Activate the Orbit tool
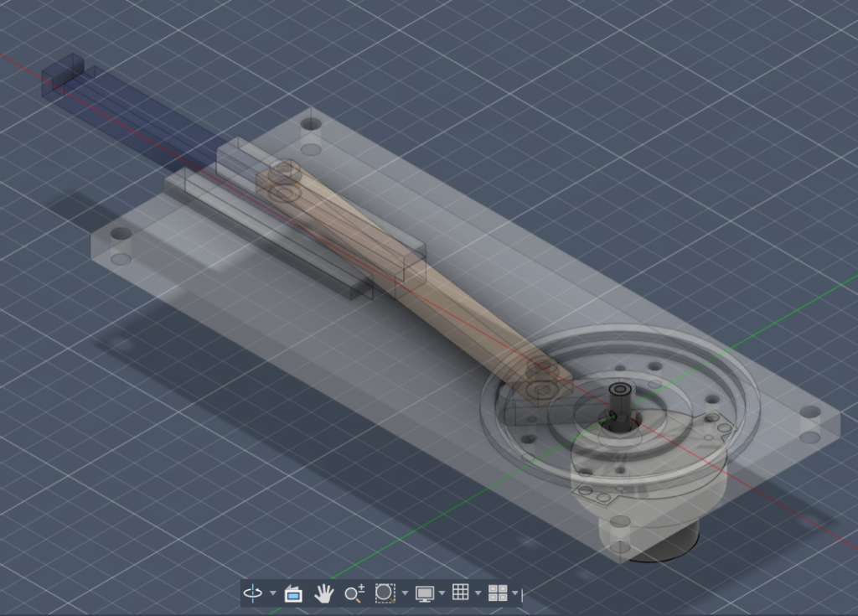Screen dimensions: 858x616 click(x=252, y=593)
